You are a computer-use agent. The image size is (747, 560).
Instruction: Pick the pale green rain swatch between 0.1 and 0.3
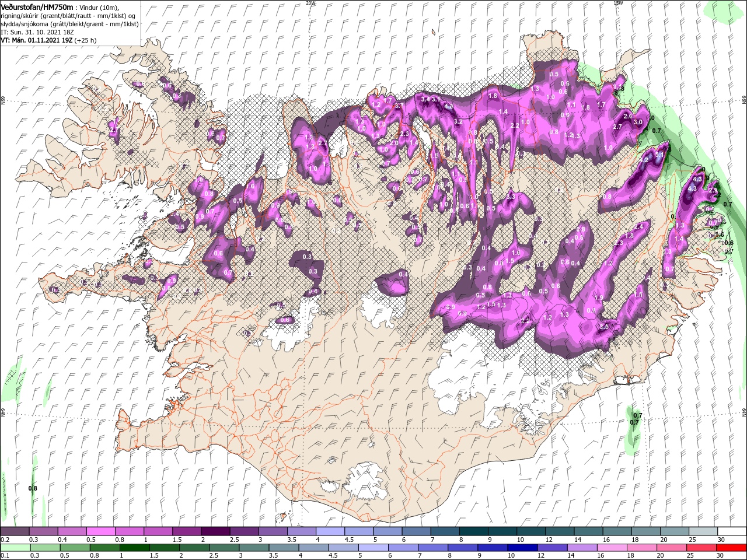[16, 548]
